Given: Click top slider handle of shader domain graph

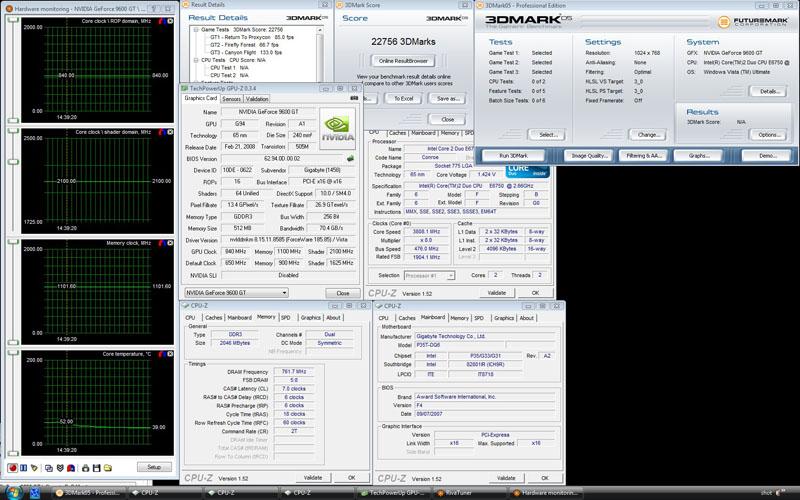Looking at the screenshot, I should click(13, 132).
